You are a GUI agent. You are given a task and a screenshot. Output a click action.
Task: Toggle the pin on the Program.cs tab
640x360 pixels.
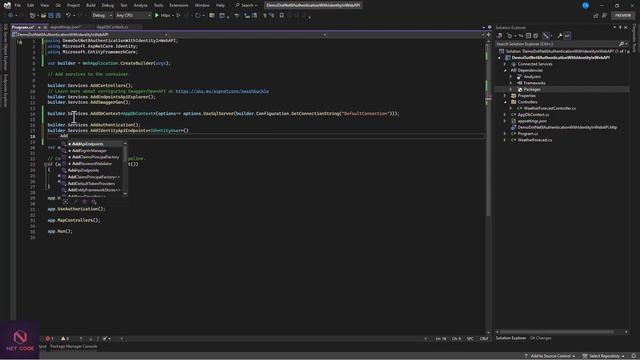[39, 27]
